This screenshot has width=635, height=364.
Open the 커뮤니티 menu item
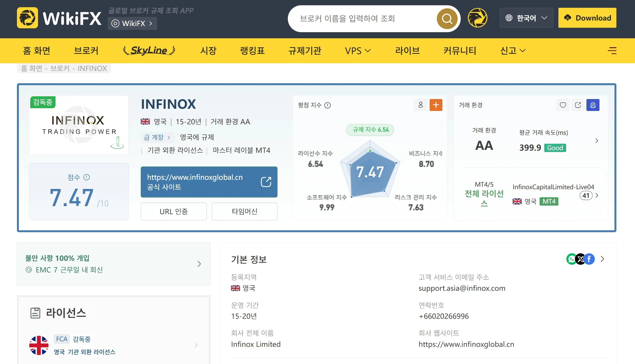(460, 50)
